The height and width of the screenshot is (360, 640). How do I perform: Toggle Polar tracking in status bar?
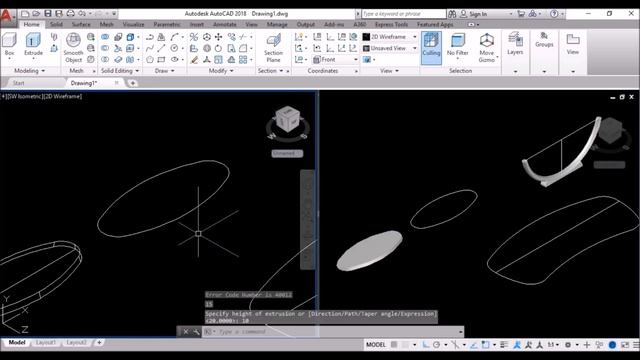pyautogui.click(x=436, y=344)
